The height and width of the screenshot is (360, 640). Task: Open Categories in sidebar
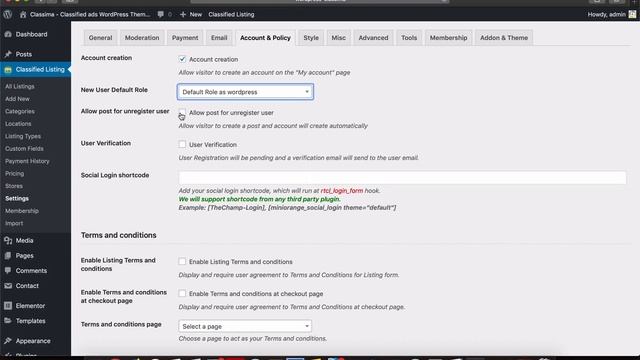[20, 111]
